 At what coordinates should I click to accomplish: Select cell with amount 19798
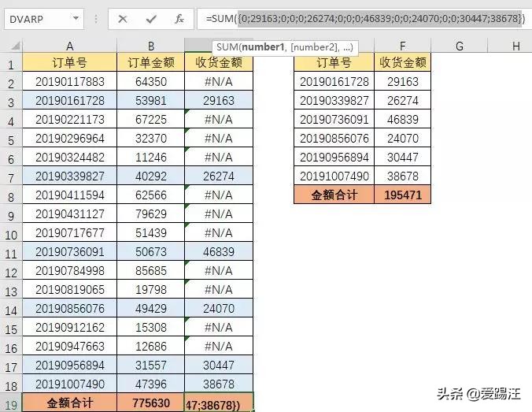pos(151,289)
